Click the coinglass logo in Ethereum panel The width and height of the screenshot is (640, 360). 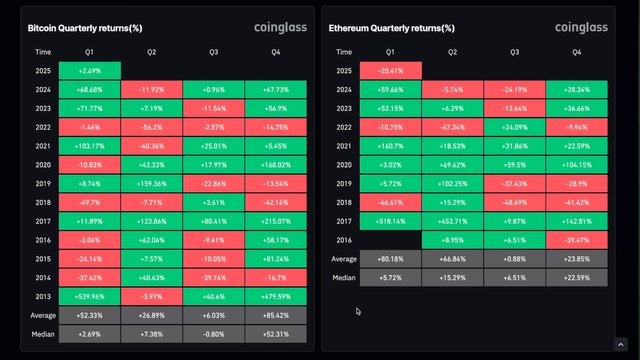tap(581, 27)
